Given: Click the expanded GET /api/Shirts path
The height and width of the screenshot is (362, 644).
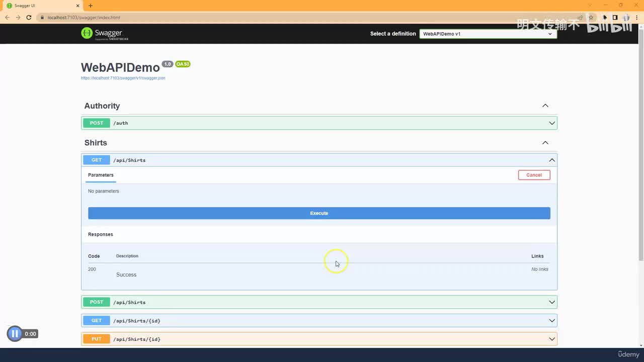Looking at the screenshot, I should [x=129, y=160].
